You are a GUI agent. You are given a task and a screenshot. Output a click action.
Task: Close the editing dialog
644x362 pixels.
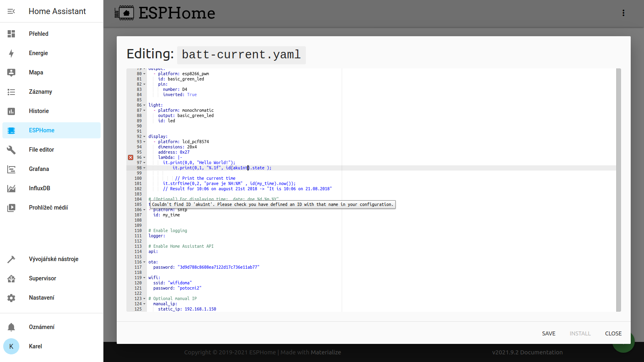tap(613, 333)
